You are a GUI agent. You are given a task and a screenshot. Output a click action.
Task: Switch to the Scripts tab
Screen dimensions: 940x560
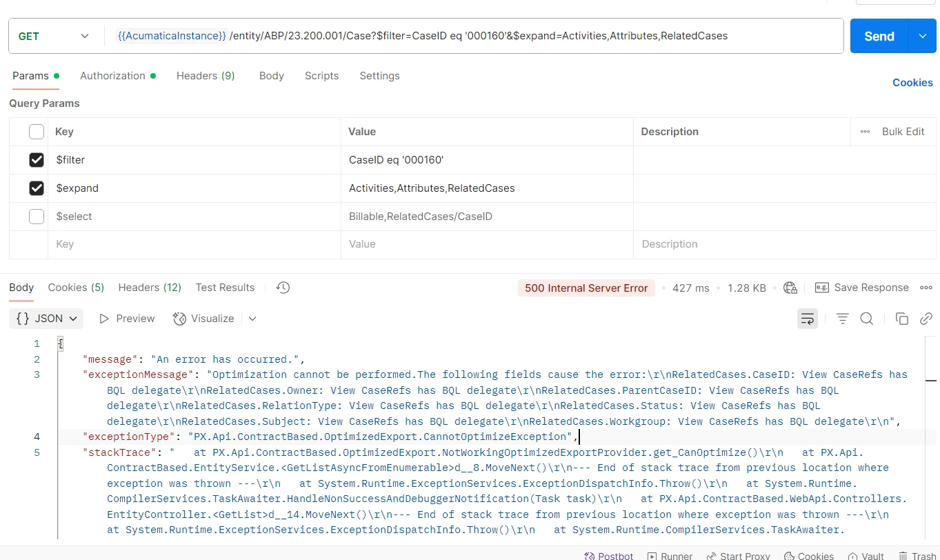(x=321, y=76)
